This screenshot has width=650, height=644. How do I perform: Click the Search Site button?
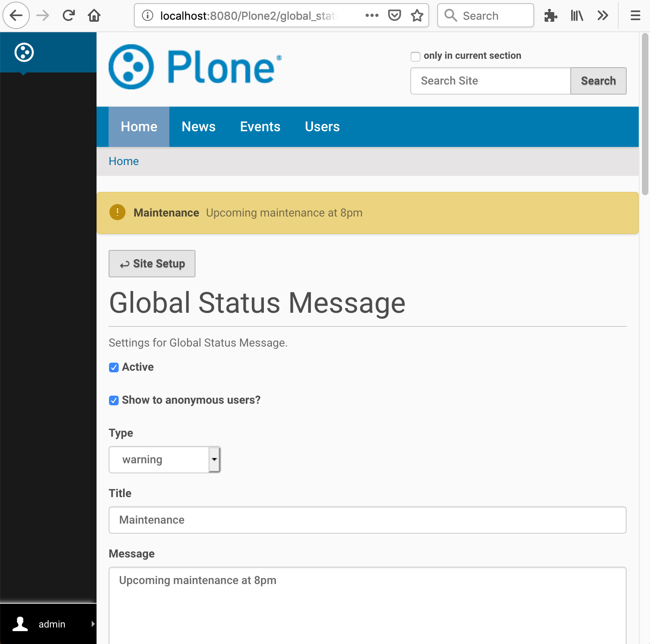coord(598,81)
